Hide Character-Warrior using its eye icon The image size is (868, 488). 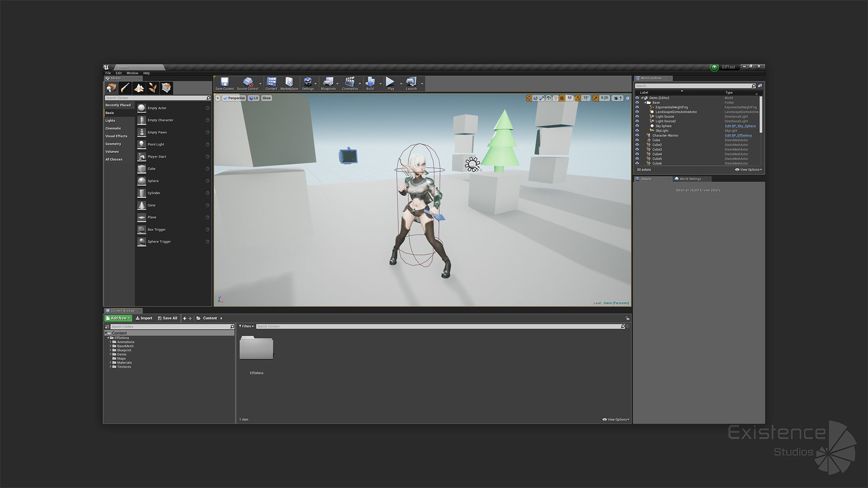[x=637, y=136]
